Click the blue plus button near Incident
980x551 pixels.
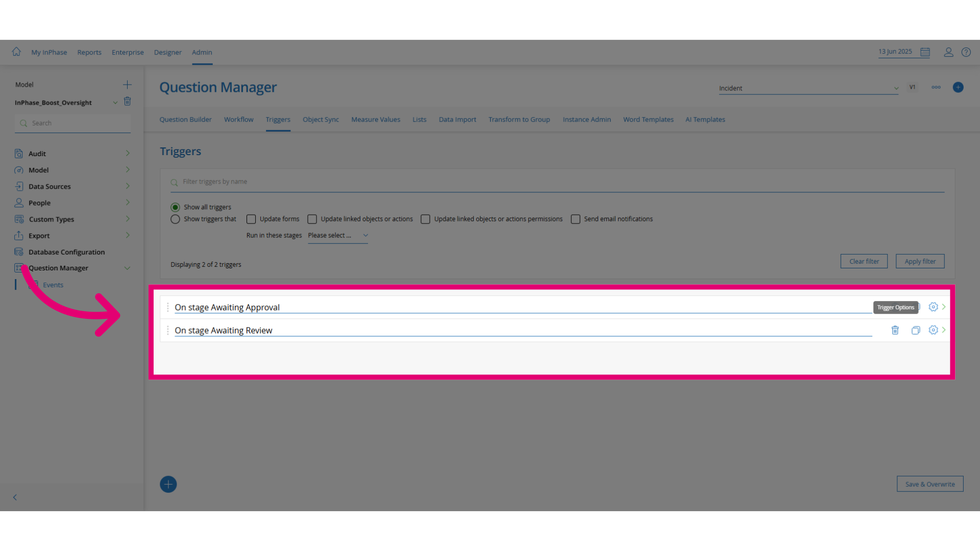click(x=958, y=87)
